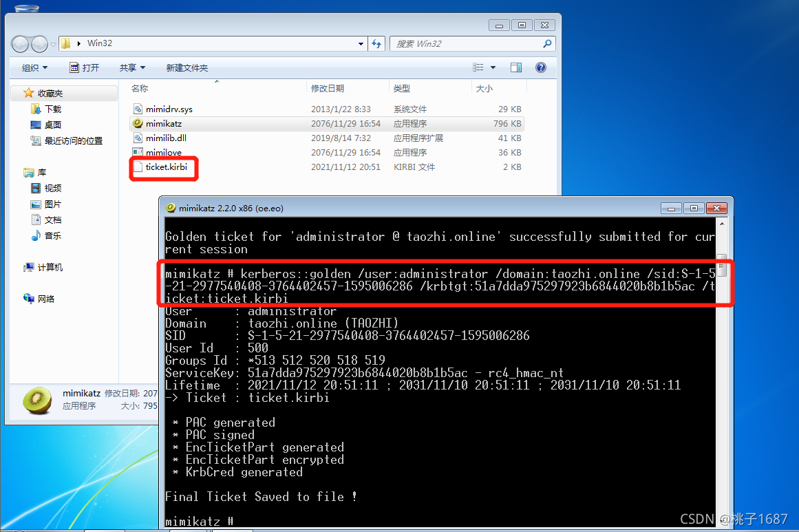Click the modified date of ticket.kirbi
The width and height of the screenshot is (799, 532).
tap(345, 167)
